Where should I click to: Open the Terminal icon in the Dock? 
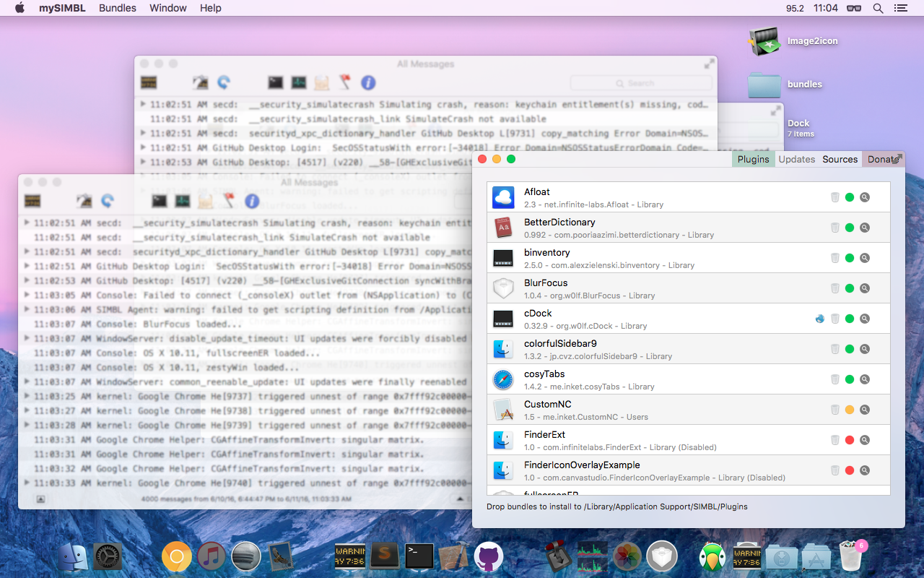pos(419,556)
